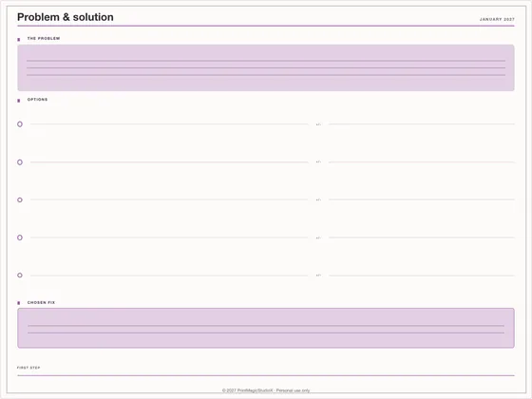The height and width of the screenshot is (399, 532).
Task: Select the fifth option circle under Options
Action: click(20, 275)
